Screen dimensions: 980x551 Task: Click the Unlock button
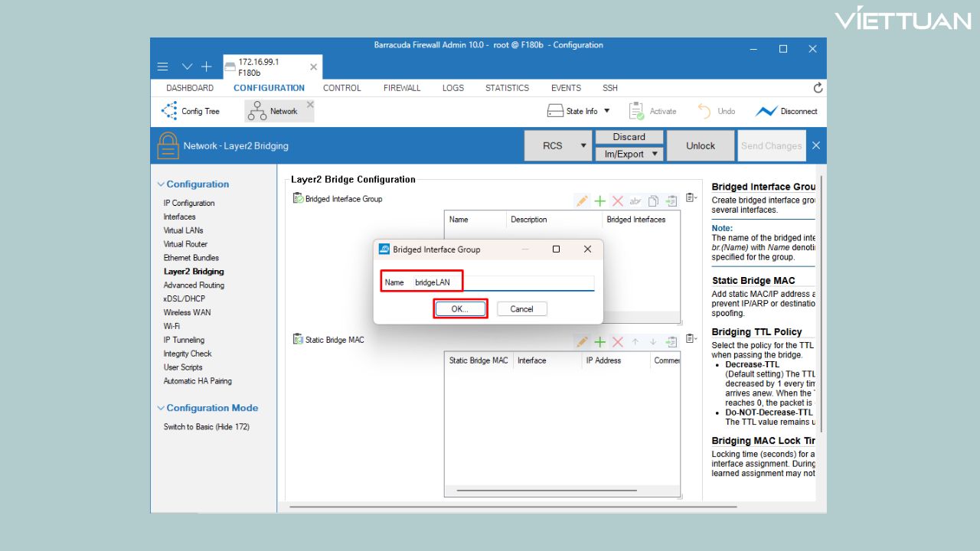[700, 145]
